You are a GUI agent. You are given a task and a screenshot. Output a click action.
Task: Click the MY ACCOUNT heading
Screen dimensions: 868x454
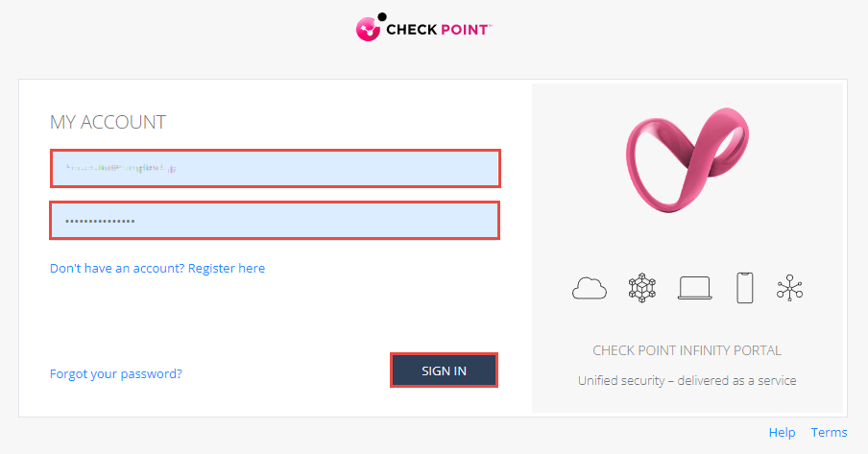click(x=108, y=122)
